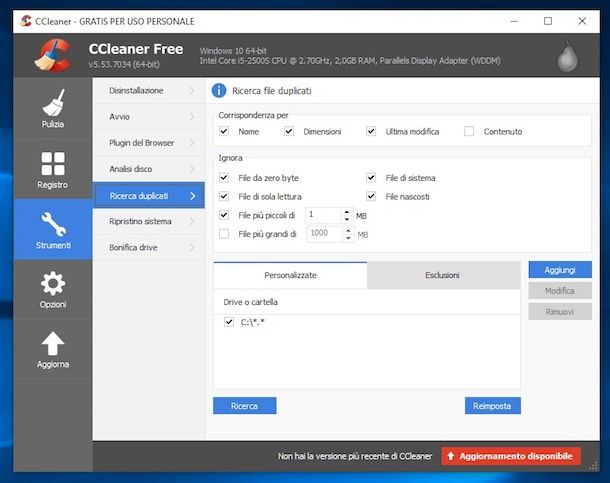Open the Opzioni gear section
Image resolution: width=610 pixels, height=483 pixels.
(53, 289)
